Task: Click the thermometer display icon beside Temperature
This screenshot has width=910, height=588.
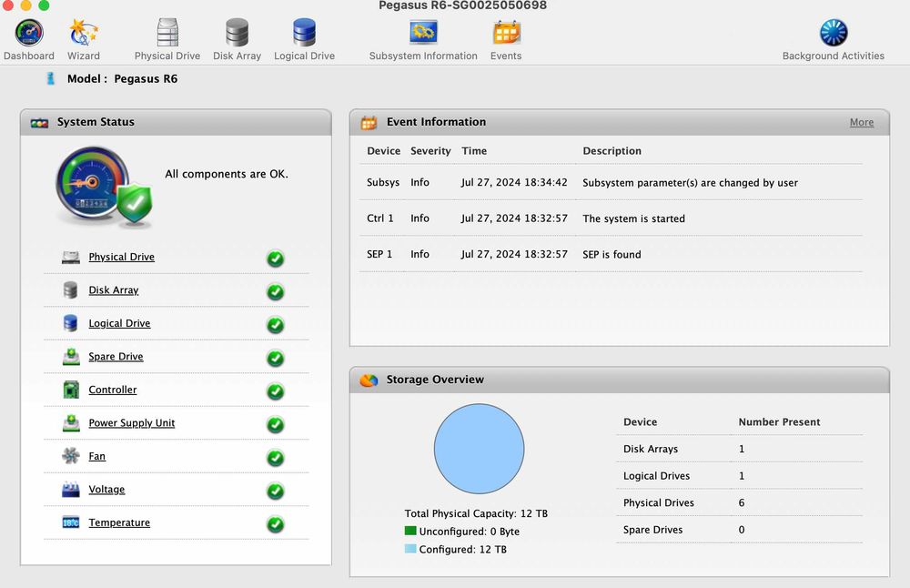Action: pyautogui.click(x=71, y=522)
